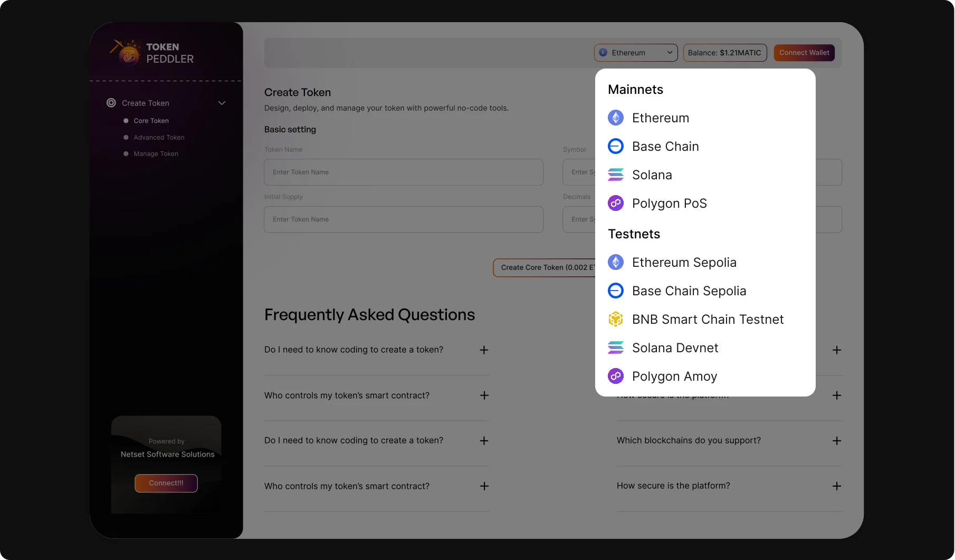Click the Base Chain Sepolia icon
The height and width of the screenshot is (560, 955).
tap(616, 291)
